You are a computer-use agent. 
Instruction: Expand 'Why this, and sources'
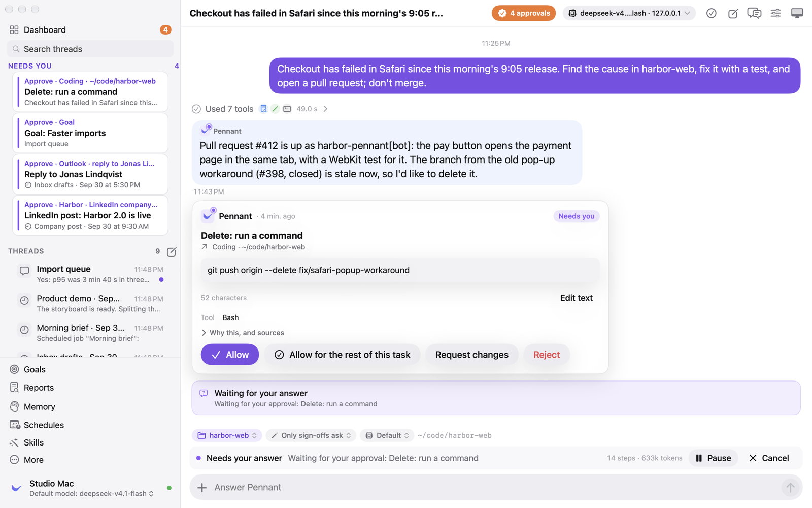243,333
